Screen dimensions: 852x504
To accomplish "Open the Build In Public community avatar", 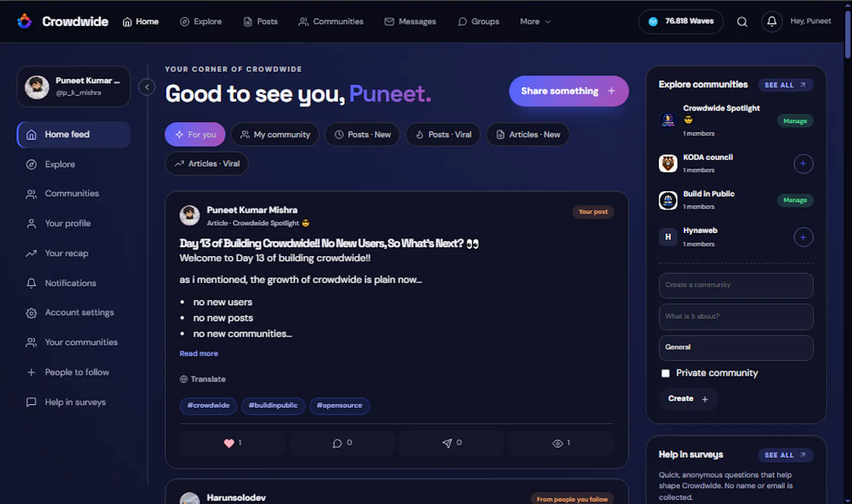I will [668, 200].
